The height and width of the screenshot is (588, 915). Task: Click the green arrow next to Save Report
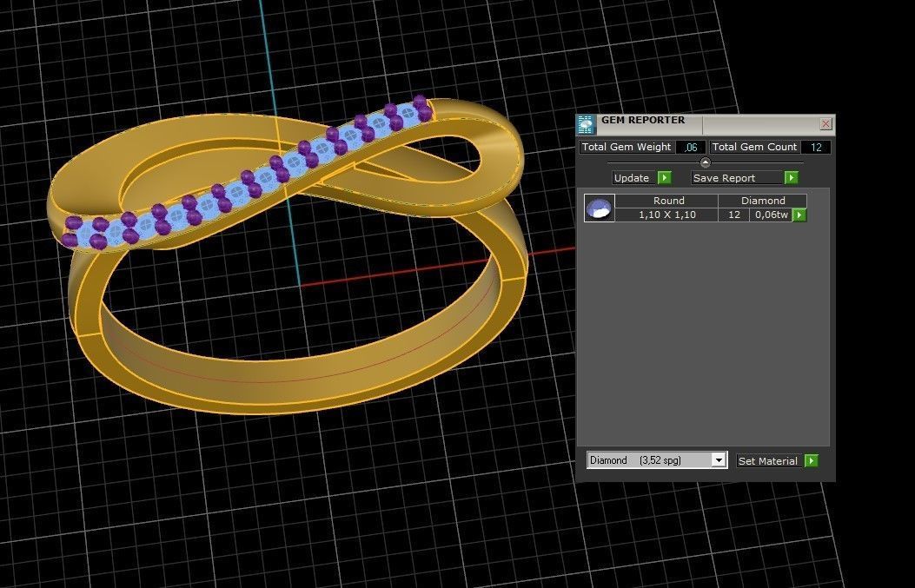[792, 177]
